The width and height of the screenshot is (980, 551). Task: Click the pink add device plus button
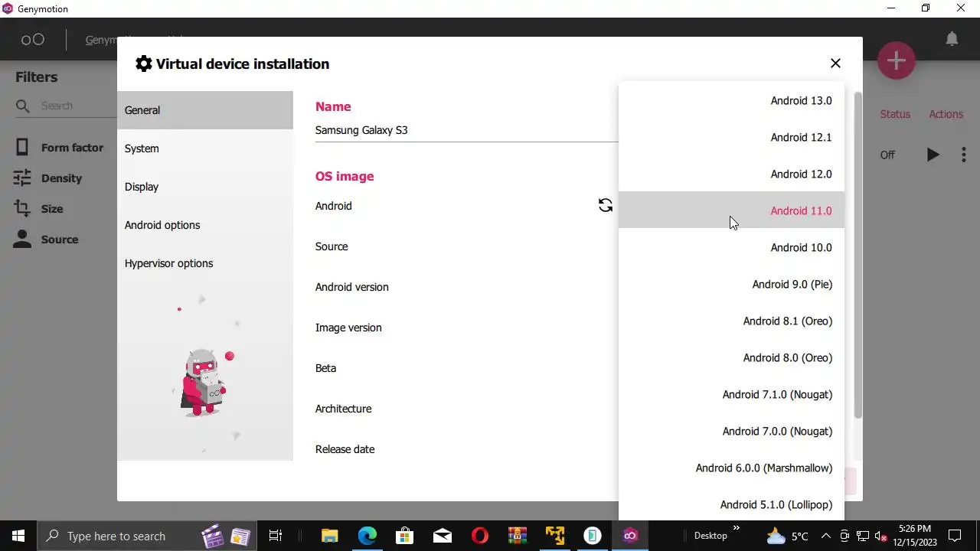click(x=897, y=60)
